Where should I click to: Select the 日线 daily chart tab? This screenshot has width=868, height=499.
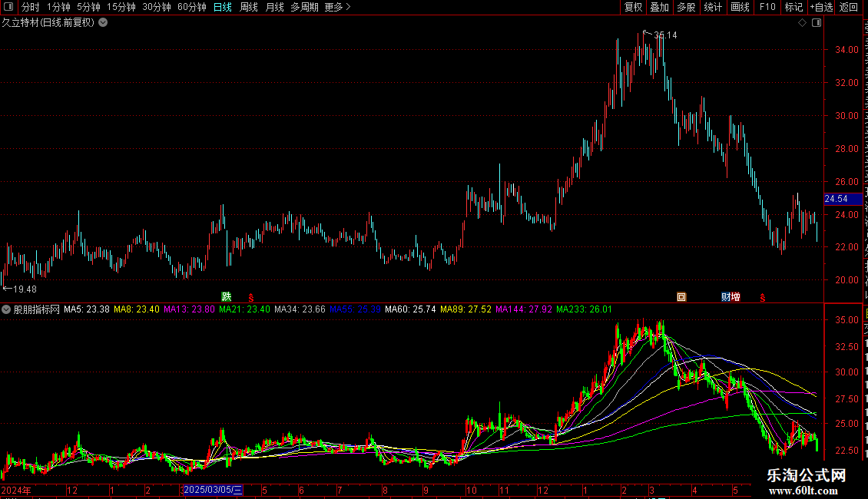click(223, 7)
